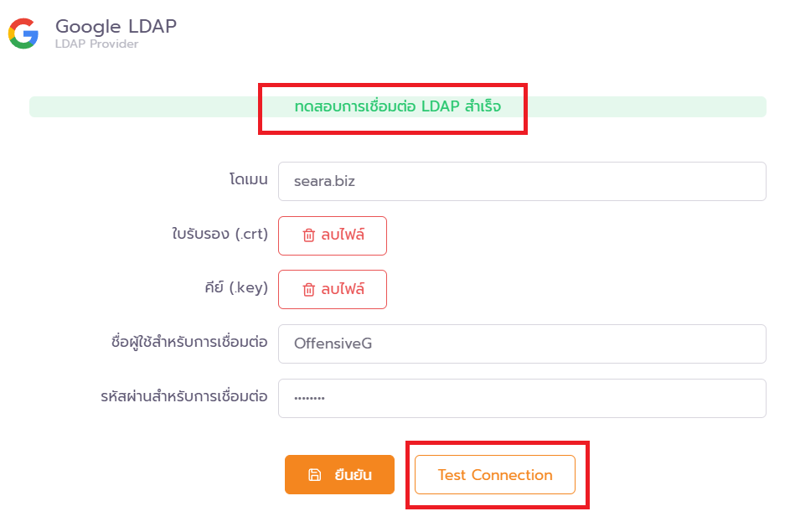Delete certificate file via ลบไฟล์ text

click(343, 235)
